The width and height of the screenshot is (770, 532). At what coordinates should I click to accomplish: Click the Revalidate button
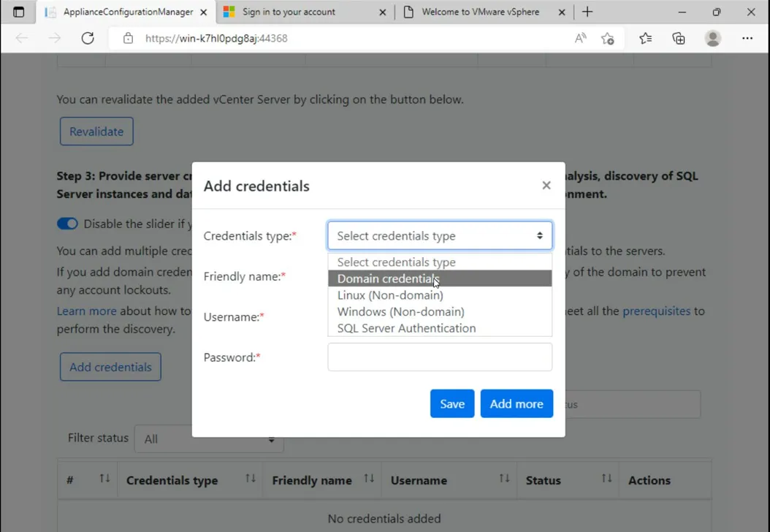(x=96, y=131)
